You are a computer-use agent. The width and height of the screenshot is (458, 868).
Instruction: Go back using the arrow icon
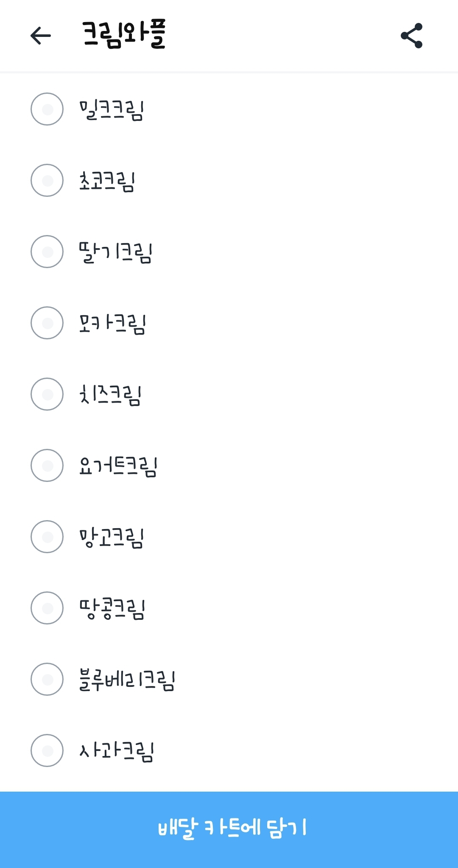coord(41,36)
